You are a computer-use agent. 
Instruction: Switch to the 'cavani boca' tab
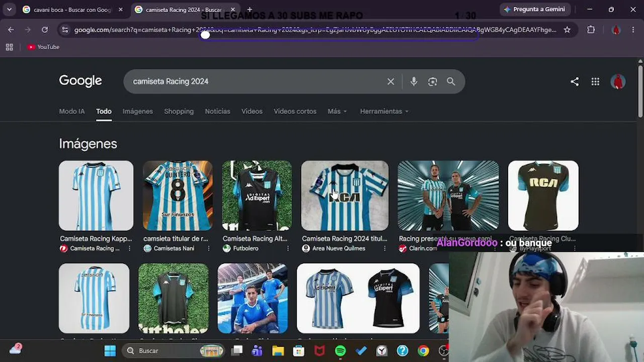(x=72, y=10)
